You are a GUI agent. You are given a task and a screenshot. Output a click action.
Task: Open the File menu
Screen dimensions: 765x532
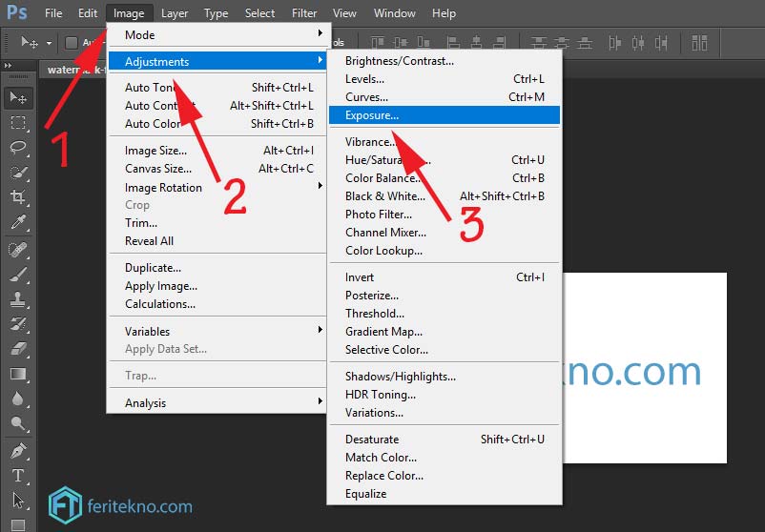[53, 13]
